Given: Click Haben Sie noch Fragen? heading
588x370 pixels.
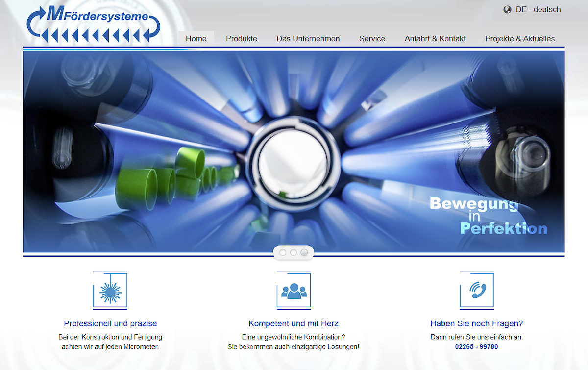Looking at the screenshot, I should pyautogui.click(x=477, y=324).
